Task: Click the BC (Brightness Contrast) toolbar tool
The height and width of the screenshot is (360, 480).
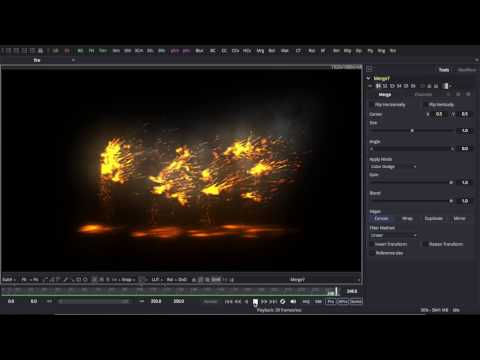Action: [x=213, y=51]
